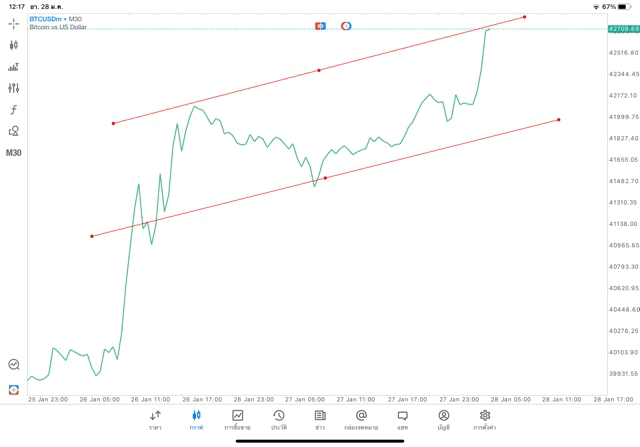Open the bar chart depth icon
This screenshot has height=447, width=640.
[x=14, y=67]
